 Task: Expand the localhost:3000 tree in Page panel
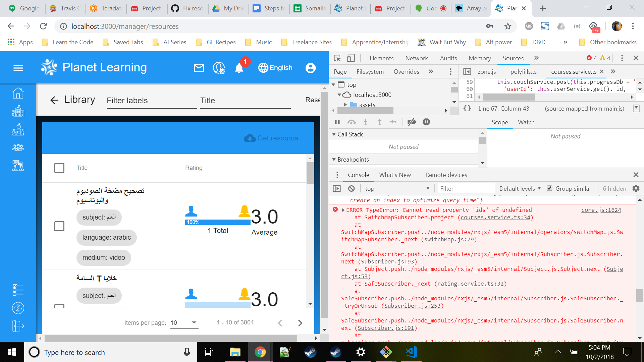point(339,95)
